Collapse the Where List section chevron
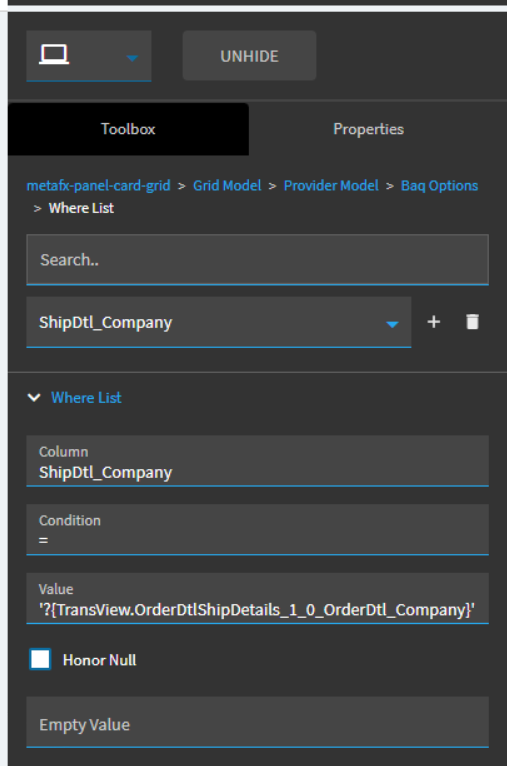Screen dimensions: 507x766 pos(34,398)
